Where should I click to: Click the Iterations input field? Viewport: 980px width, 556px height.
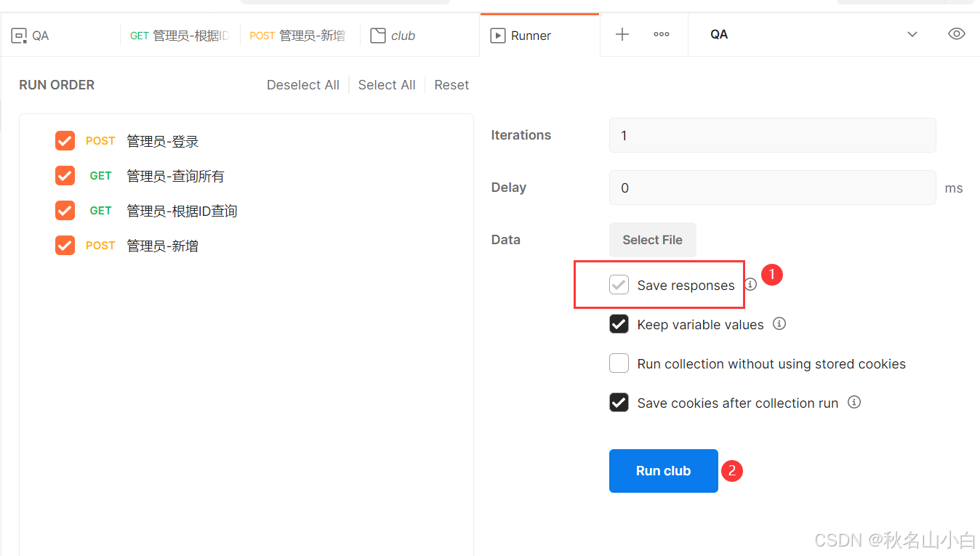[x=772, y=135]
